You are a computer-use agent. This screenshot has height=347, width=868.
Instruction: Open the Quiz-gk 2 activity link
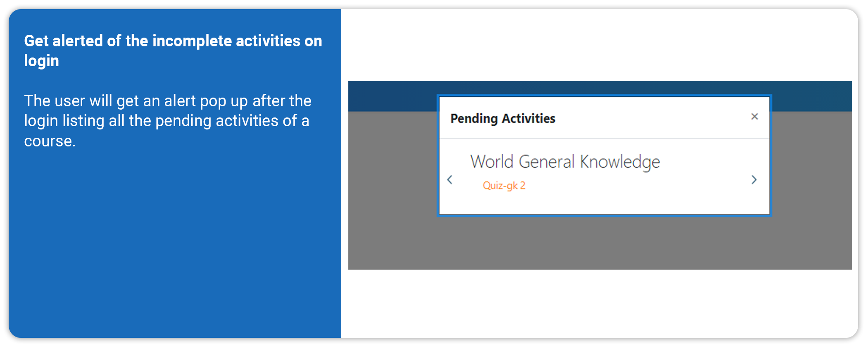coord(504,186)
